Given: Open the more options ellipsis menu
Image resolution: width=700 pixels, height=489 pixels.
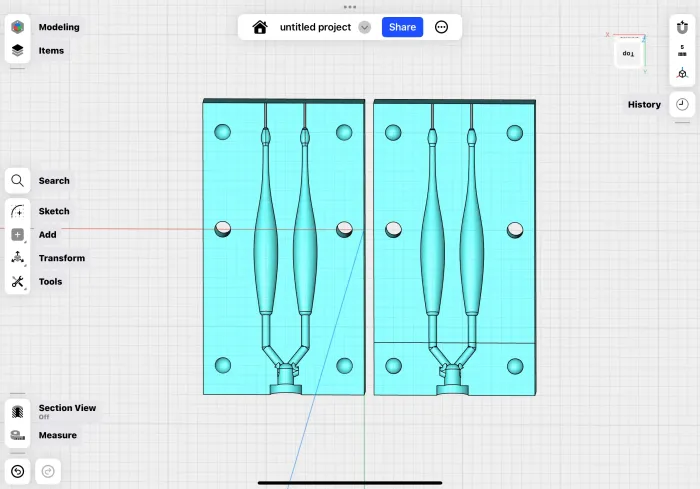Looking at the screenshot, I should (x=441, y=27).
